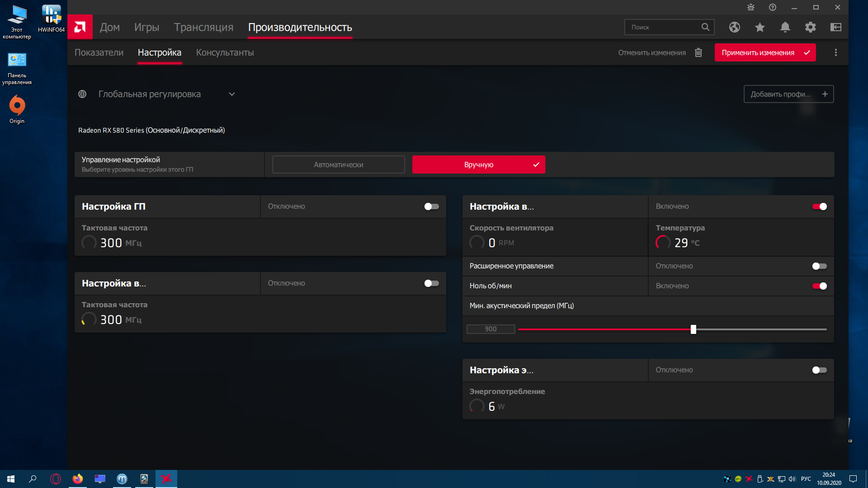Open the help question mark icon
The height and width of the screenshot is (488, 868).
773,7
